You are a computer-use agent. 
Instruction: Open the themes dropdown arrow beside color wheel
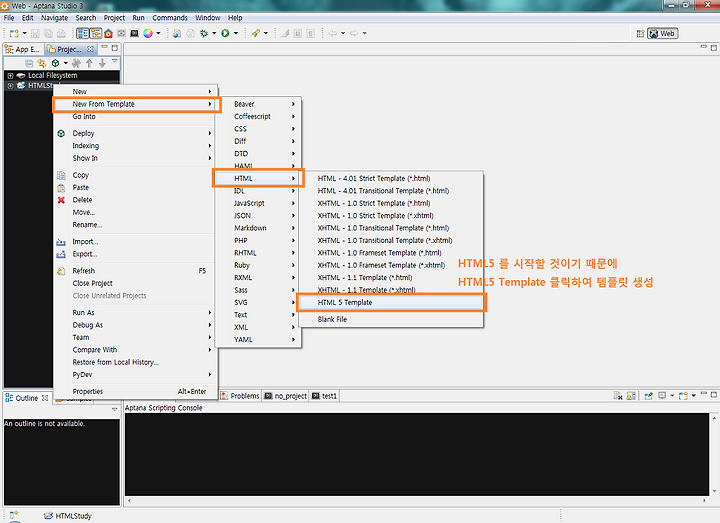point(158,33)
